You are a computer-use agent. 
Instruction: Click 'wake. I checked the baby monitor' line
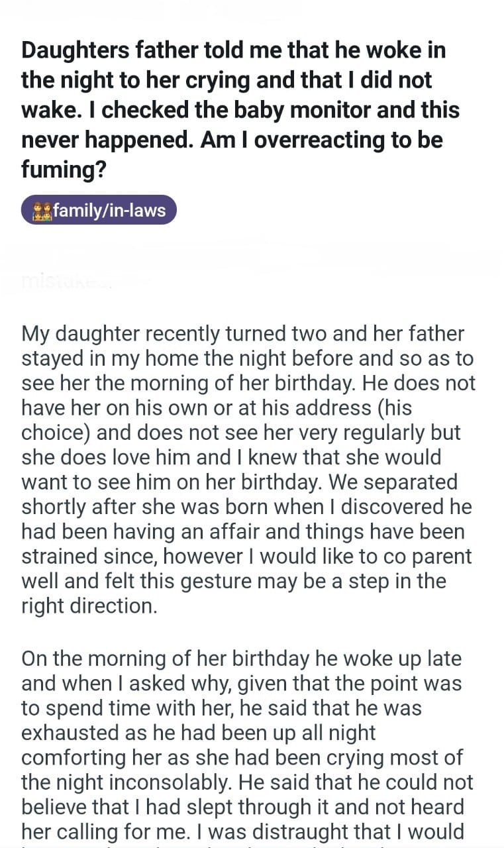point(240,109)
